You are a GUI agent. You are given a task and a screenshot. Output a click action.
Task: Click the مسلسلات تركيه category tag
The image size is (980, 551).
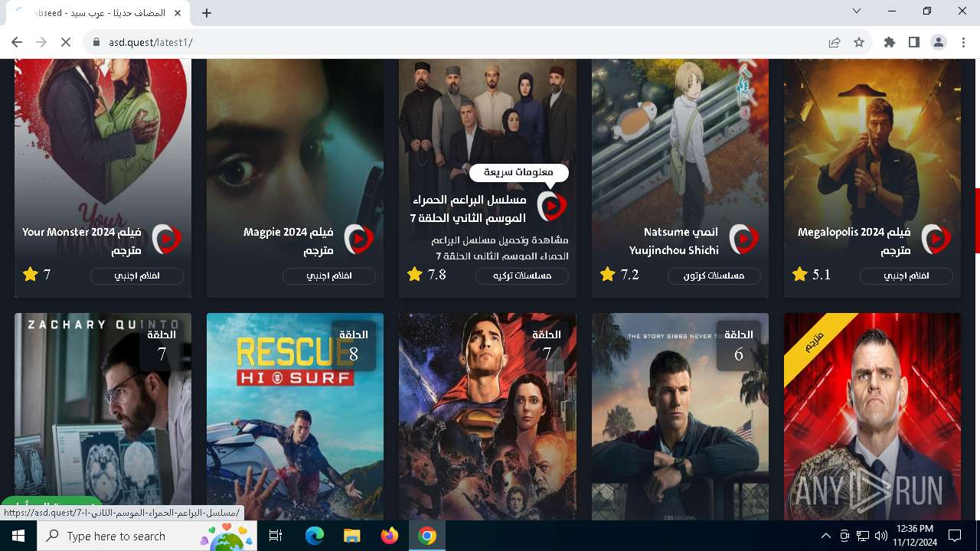click(x=522, y=275)
